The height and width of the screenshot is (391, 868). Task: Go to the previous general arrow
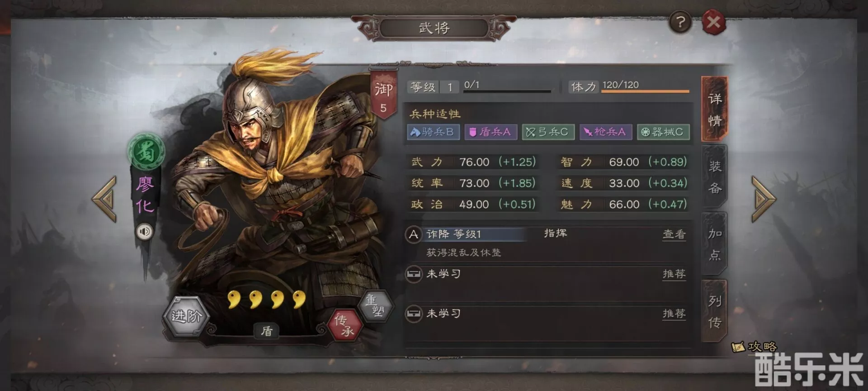click(105, 199)
